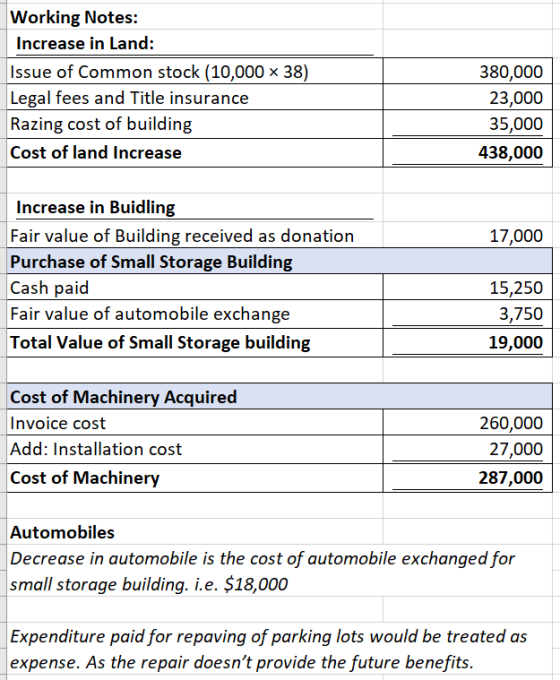Select the value 260,000
Viewport: 560px width, 680px height.
pos(511,423)
